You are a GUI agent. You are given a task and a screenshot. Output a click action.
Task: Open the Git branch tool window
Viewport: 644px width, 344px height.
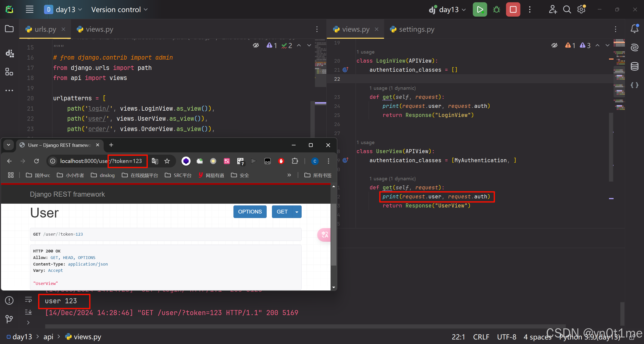click(x=9, y=319)
